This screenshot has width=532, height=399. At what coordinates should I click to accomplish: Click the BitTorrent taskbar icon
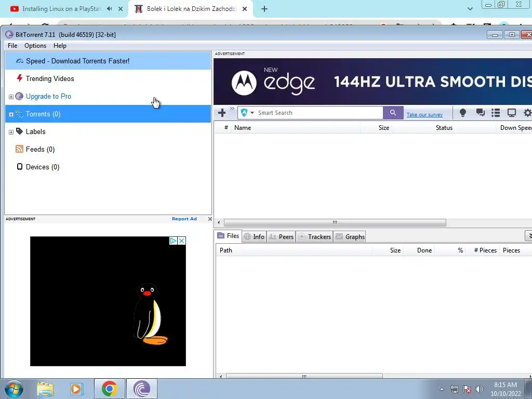tap(142, 389)
